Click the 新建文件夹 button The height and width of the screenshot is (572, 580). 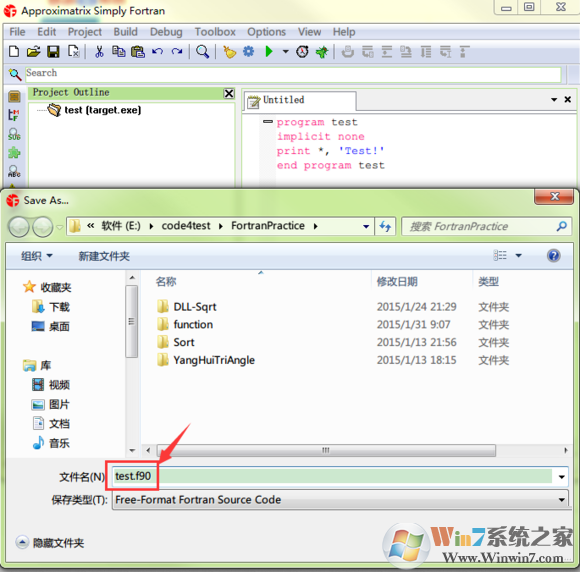[104, 256]
